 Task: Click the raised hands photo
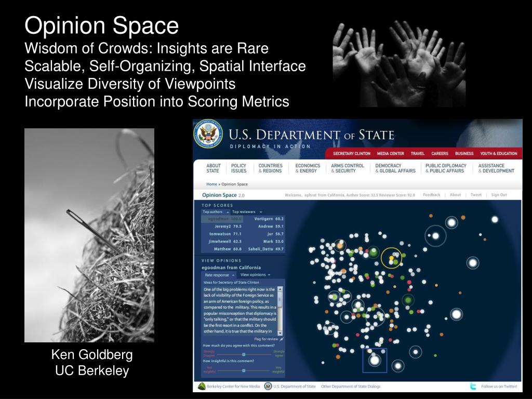pos(400,63)
